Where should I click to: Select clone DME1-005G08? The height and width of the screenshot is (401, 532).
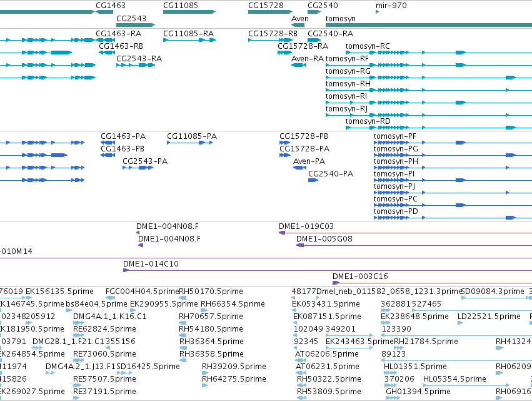(324, 239)
